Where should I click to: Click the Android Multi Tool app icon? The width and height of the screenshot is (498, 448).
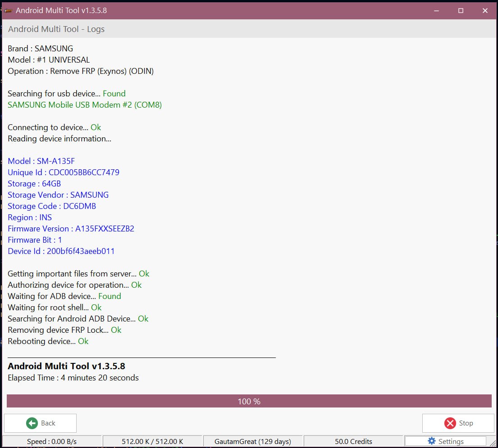pos(8,10)
